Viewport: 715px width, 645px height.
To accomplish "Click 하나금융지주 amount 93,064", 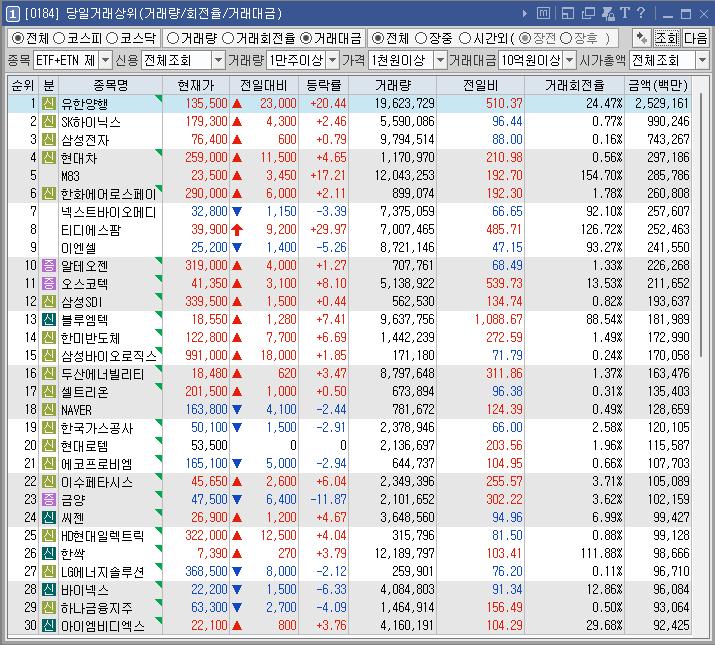I will 671,607.
